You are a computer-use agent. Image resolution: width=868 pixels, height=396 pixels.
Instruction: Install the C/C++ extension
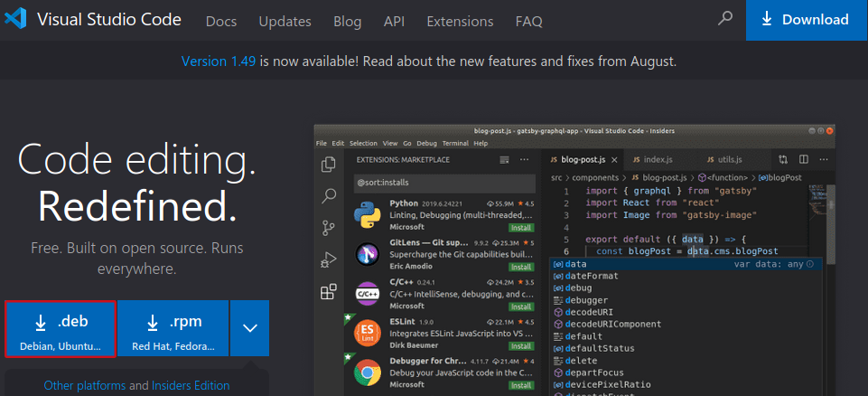521,306
